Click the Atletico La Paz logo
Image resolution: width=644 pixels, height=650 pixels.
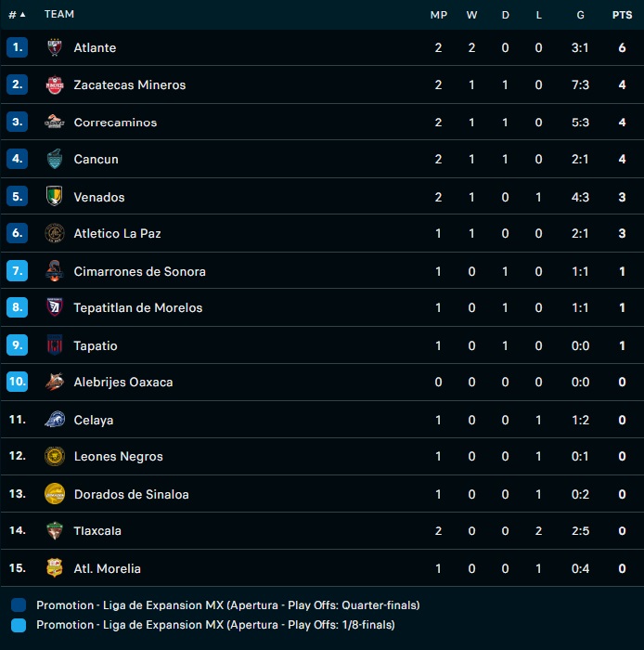[55, 233]
